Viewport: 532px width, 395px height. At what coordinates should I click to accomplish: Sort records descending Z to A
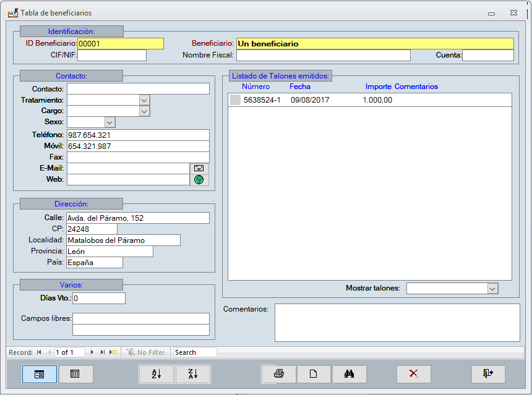coord(193,374)
